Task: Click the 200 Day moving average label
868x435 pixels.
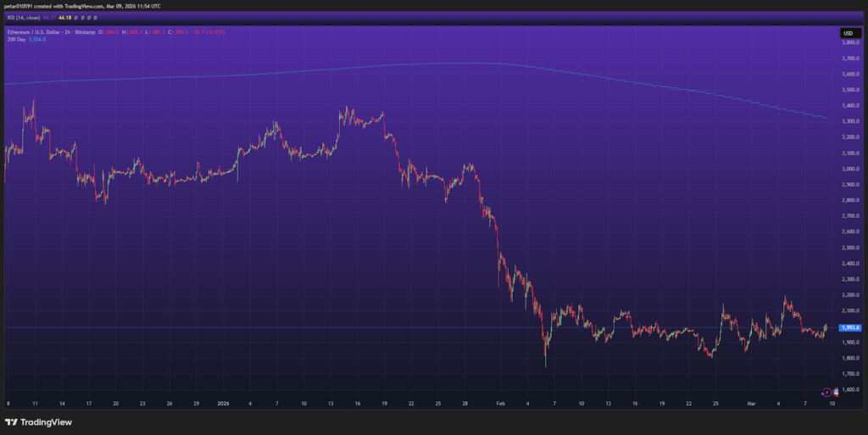Action: [x=14, y=39]
